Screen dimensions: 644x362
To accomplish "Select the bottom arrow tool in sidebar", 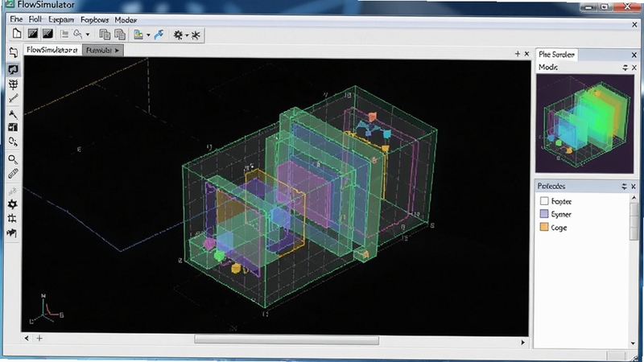I will pyautogui.click(x=12, y=233).
